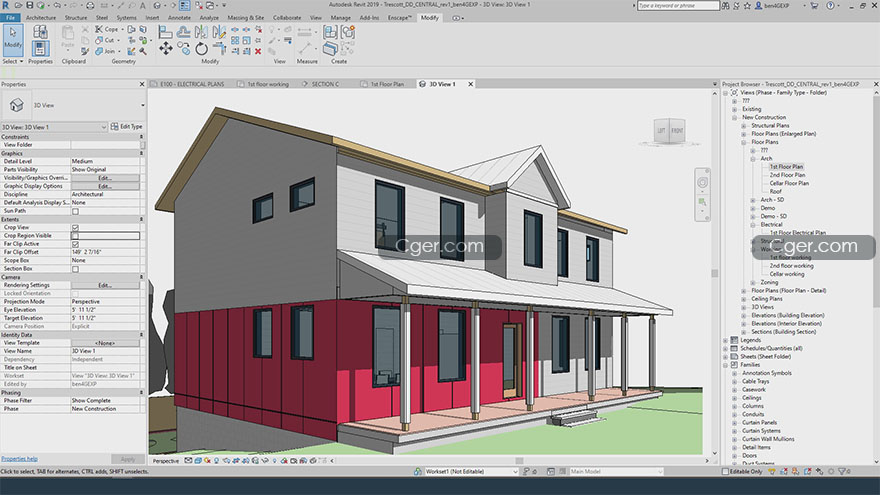
Task: Switch to the 1st floor working view tab
Action: (x=264, y=84)
